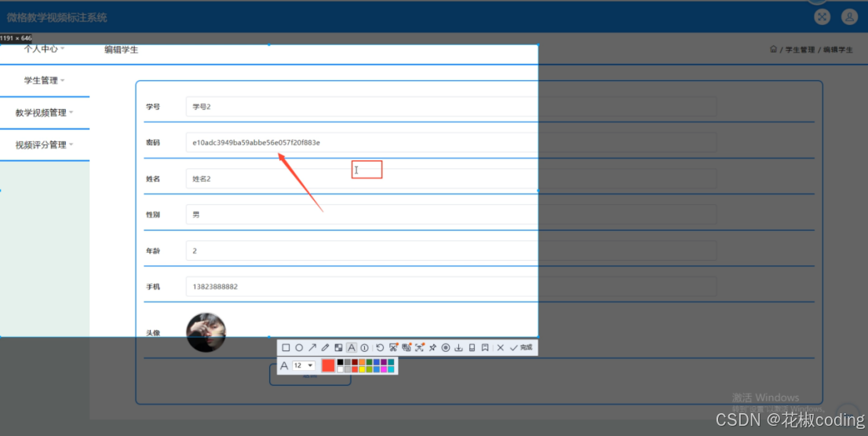Click the student avatar photo
Viewport: 868px width, 436px height.
206,332
